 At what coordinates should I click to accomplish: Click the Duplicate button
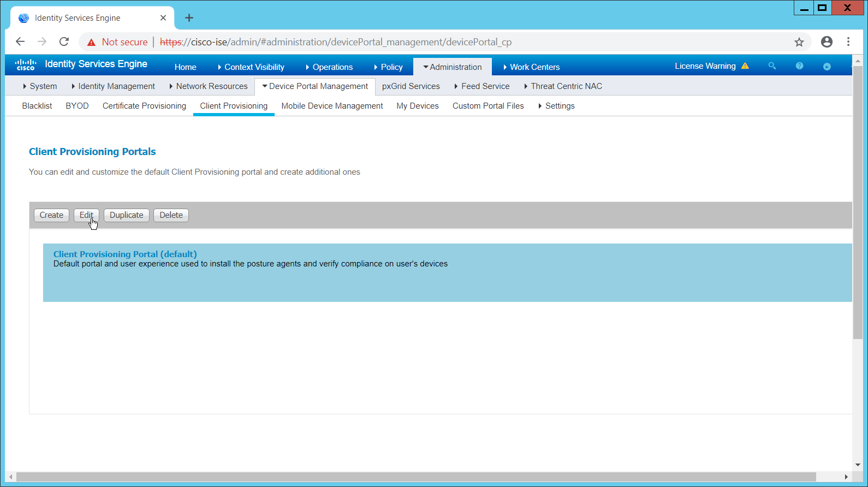click(x=126, y=215)
